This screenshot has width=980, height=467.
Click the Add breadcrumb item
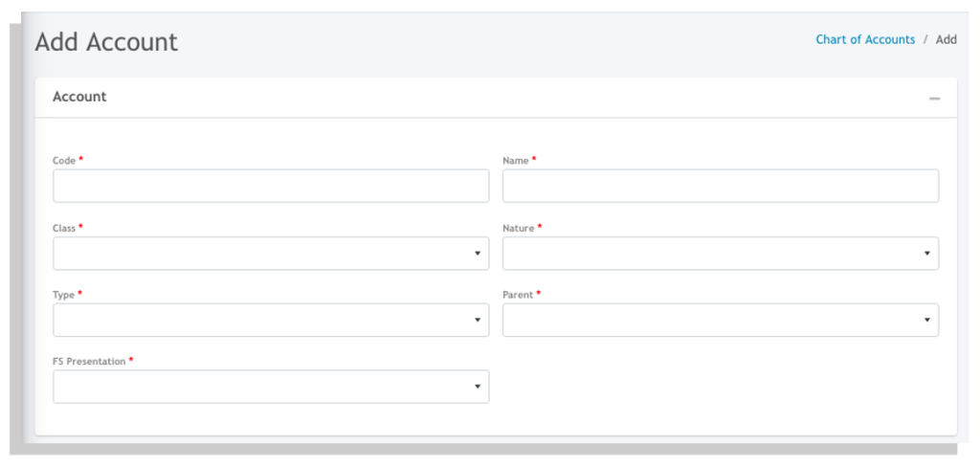click(946, 39)
